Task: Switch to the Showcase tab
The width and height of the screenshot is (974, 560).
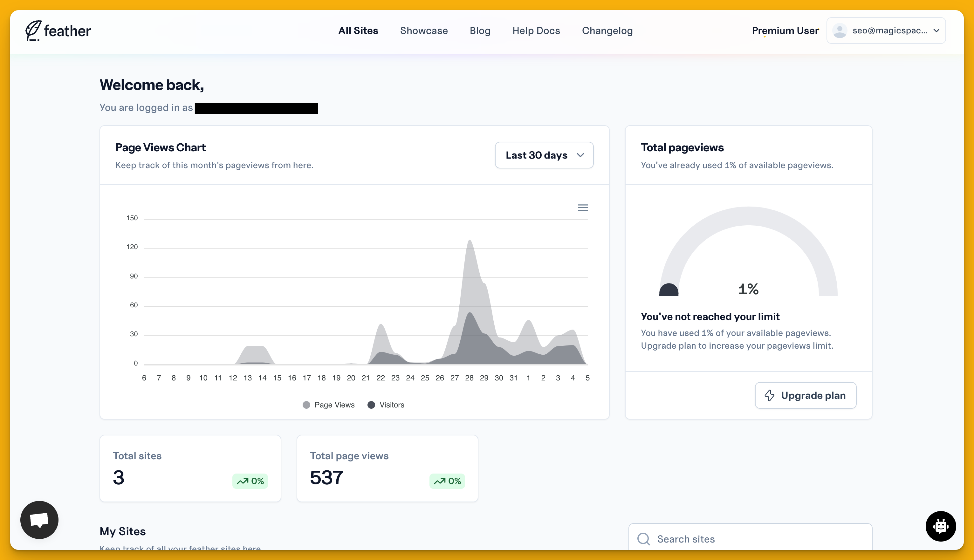Action: coord(424,31)
